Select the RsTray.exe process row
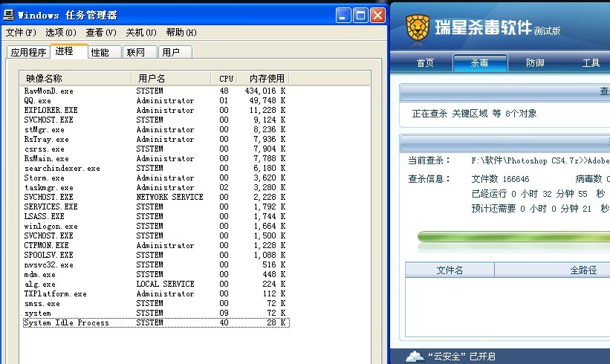Image resolution: width=610 pixels, height=364 pixels. 156,139
